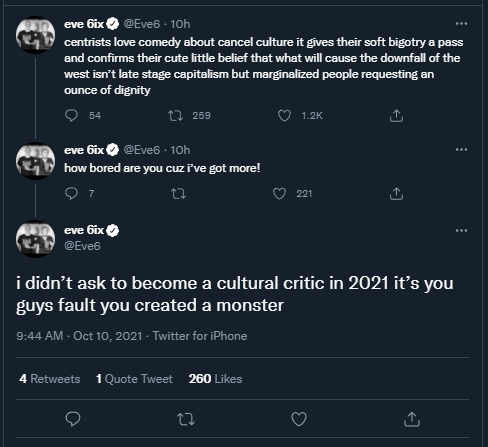The width and height of the screenshot is (488, 447).
Task: View the 260 Likes list
Action: pos(215,379)
